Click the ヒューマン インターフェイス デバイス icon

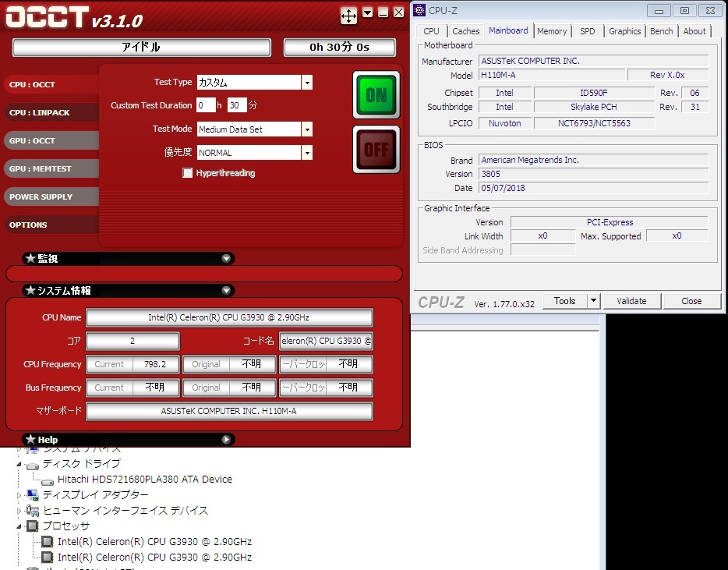[32, 511]
